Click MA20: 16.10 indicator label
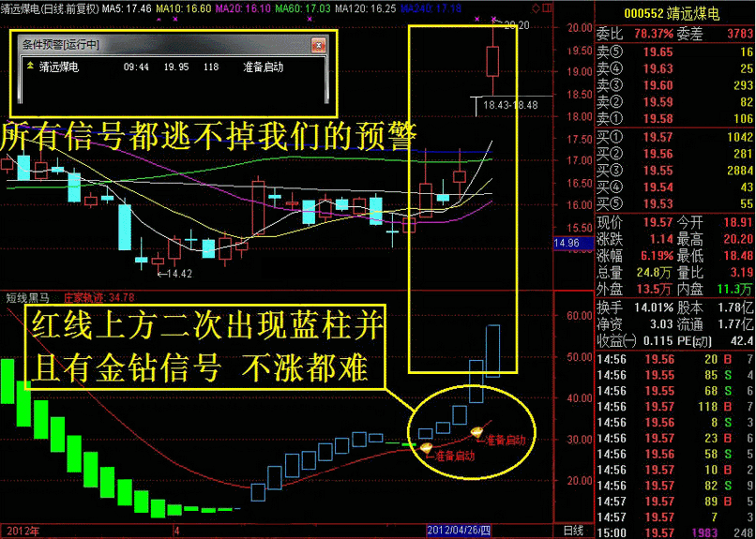756x539 pixels. [244, 7]
